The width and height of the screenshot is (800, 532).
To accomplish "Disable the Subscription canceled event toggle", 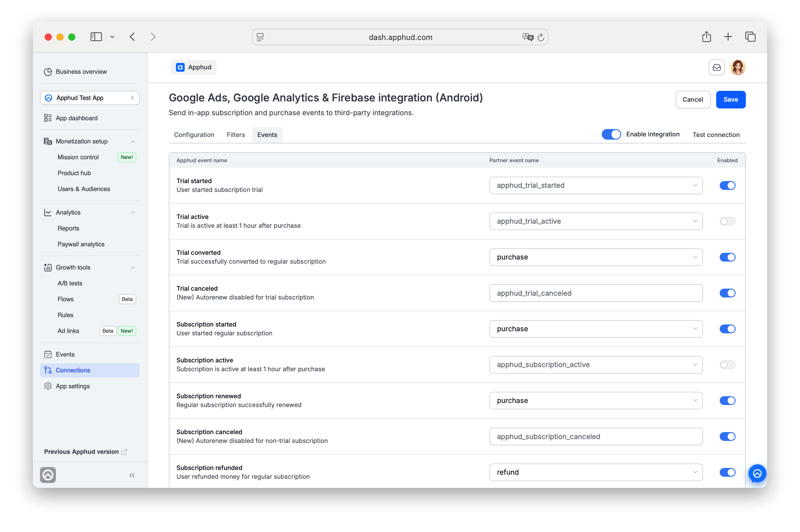I will pos(727,436).
